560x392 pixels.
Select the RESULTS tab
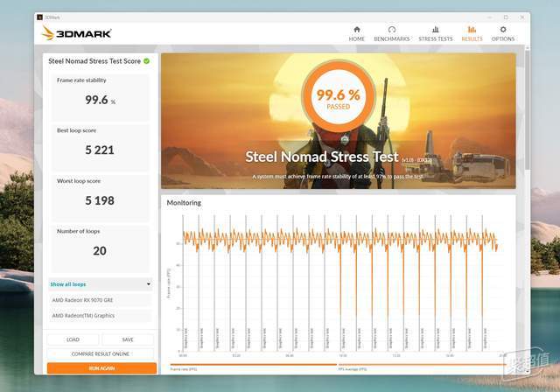[472, 34]
